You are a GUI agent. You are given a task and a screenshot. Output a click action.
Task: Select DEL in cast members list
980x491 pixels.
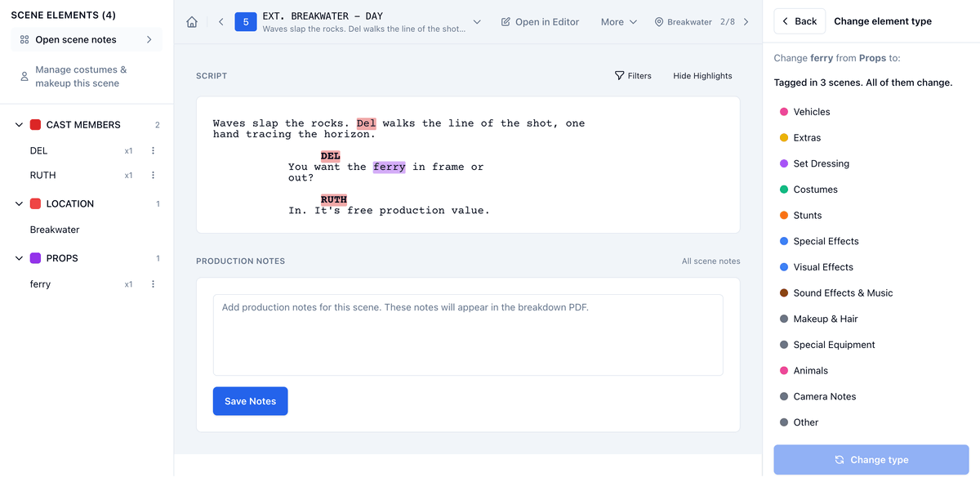[x=38, y=151]
